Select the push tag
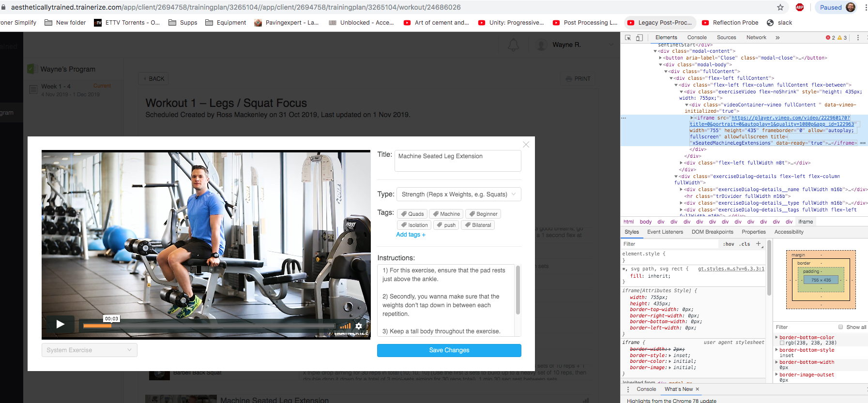868x403 pixels. 446,225
